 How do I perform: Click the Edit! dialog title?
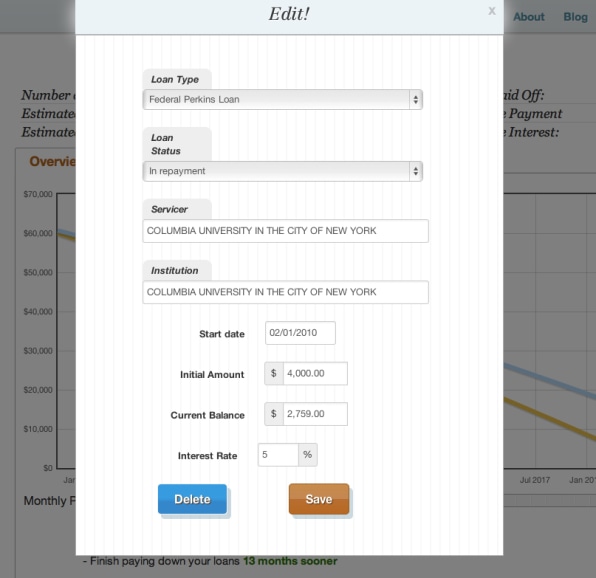point(289,14)
